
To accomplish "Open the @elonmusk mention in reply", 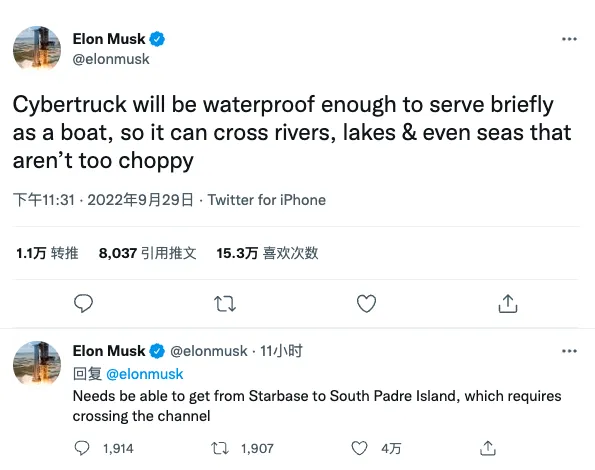I will [x=145, y=374].
